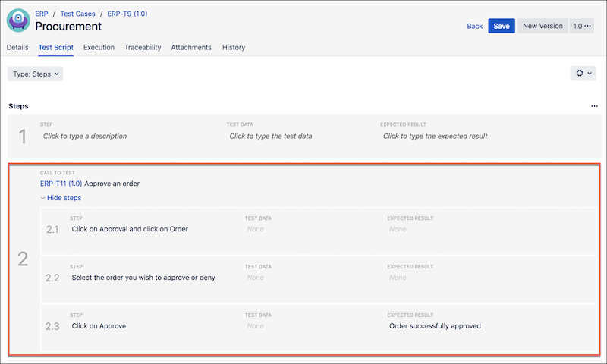The height and width of the screenshot is (364, 607).
Task: Expand the Type: Steps dropdown
Action: (x=36, y=74)
